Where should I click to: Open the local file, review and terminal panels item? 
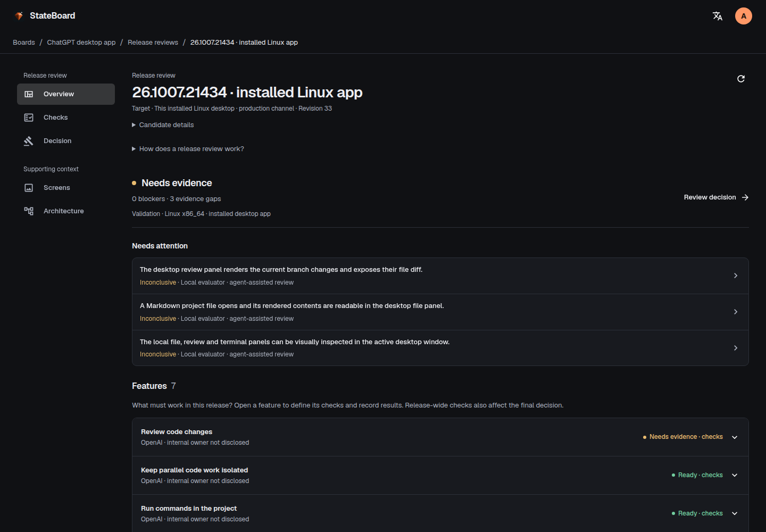[440, 348]
